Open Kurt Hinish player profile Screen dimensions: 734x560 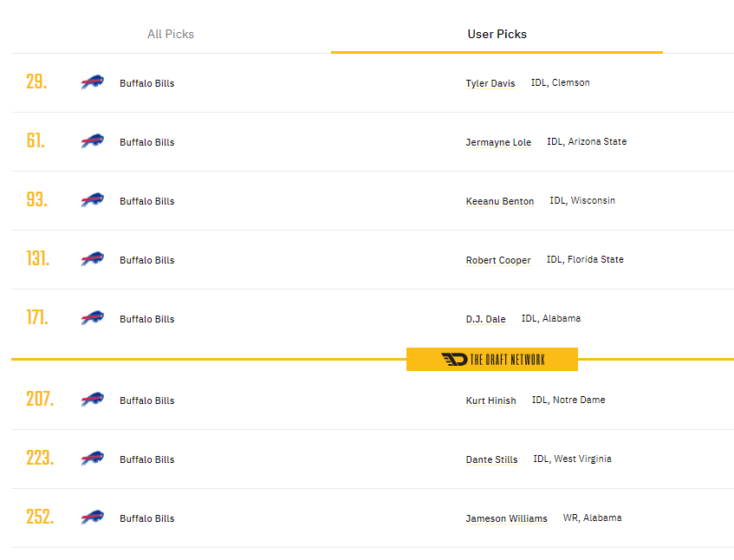tap(490, 400)
